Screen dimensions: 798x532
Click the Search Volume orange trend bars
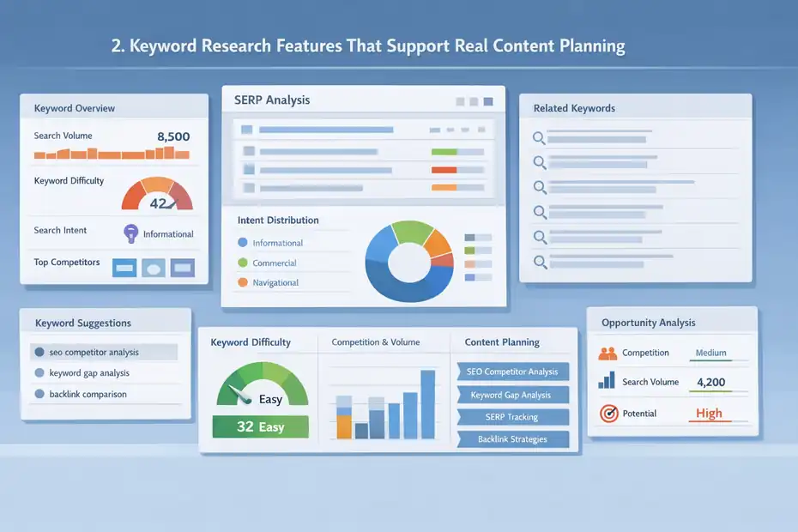tap(112, 153)
